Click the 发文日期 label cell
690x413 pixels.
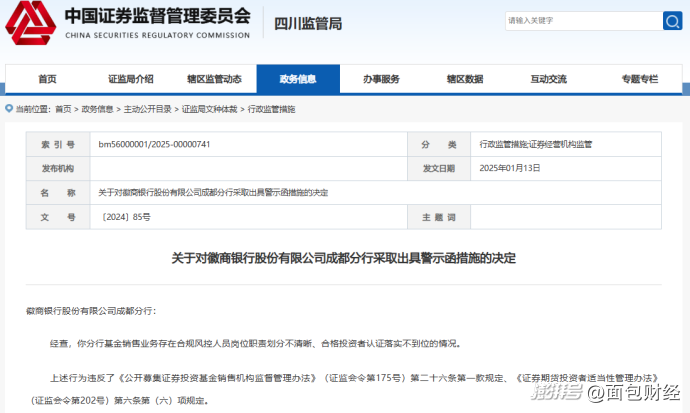click(439, 168)
